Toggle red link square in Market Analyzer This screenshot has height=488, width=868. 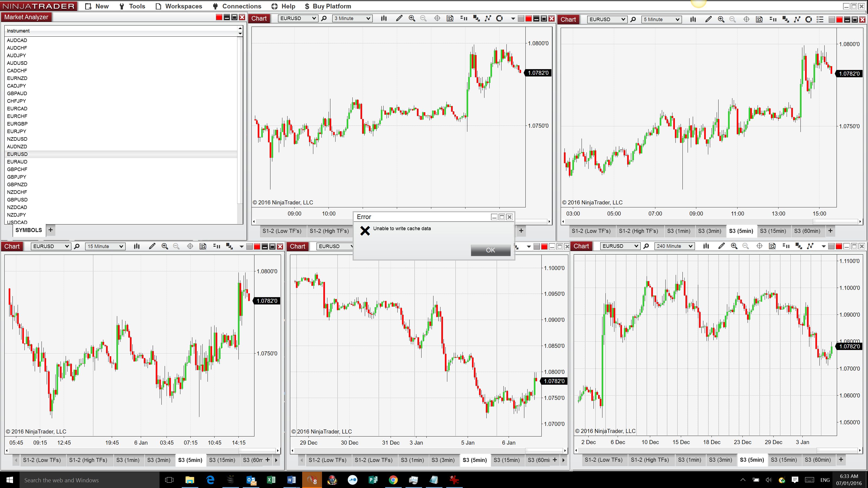point(219,18)
